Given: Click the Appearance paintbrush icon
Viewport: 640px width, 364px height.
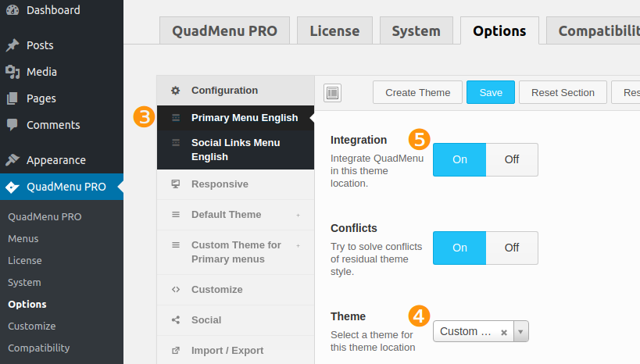Looking at the screenshot, I should (13, 160).
